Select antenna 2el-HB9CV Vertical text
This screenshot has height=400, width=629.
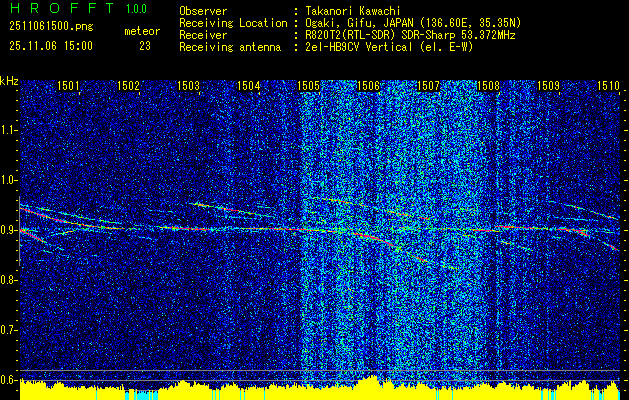tap(389, 47)
